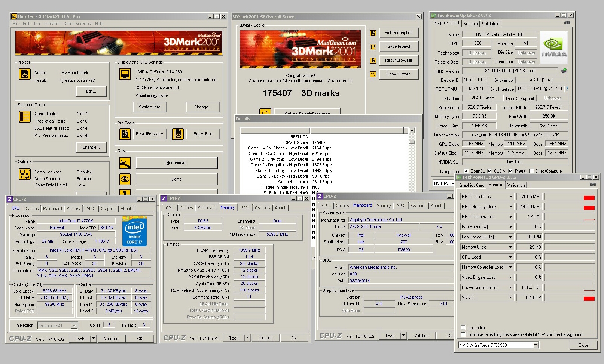This screenshot has height=364, width=604.
Task: Click the Benchmark run icon
Action: [x=125, y=163]
